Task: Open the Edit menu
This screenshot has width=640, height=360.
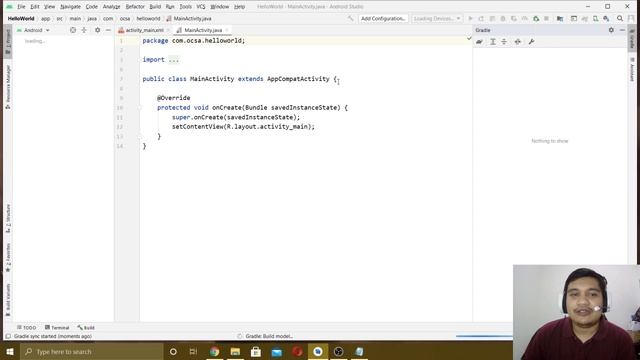Action: [x=35, y=7]
